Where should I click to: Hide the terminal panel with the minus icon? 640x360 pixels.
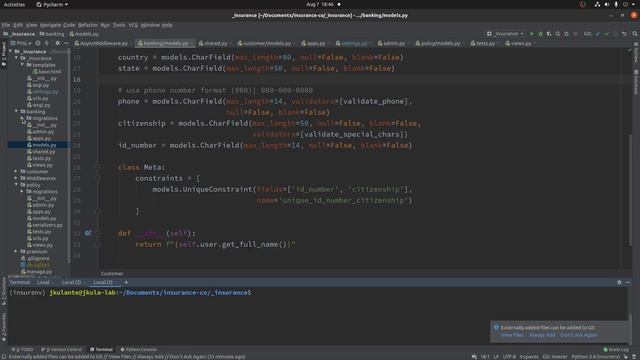click(x=628, y=282)
